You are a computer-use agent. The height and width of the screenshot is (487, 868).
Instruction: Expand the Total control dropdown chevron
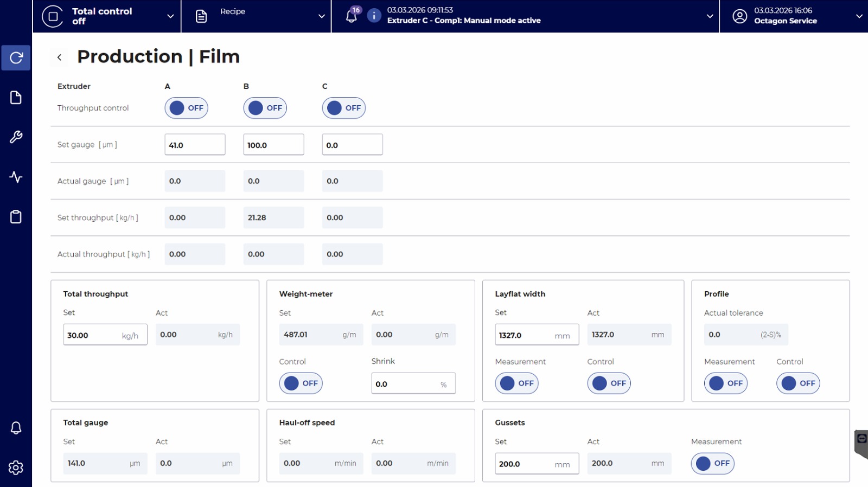click(170, 16)
